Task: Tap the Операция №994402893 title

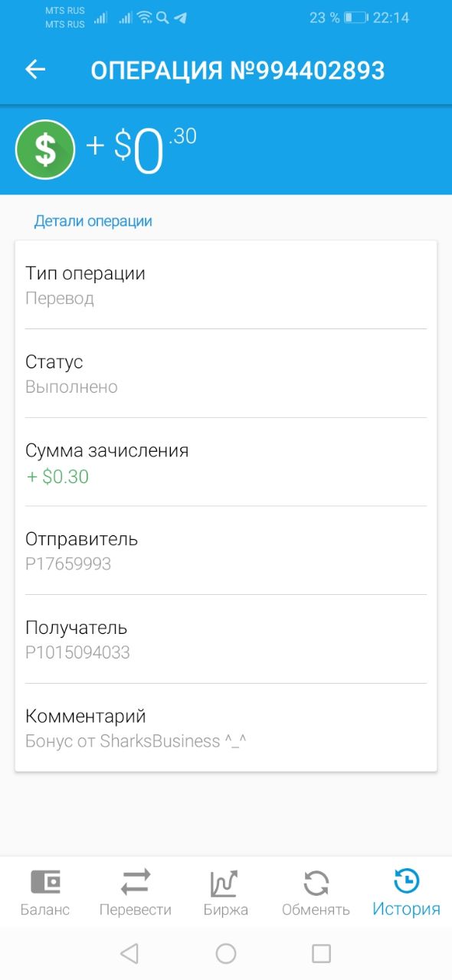Action: [237, 70]
